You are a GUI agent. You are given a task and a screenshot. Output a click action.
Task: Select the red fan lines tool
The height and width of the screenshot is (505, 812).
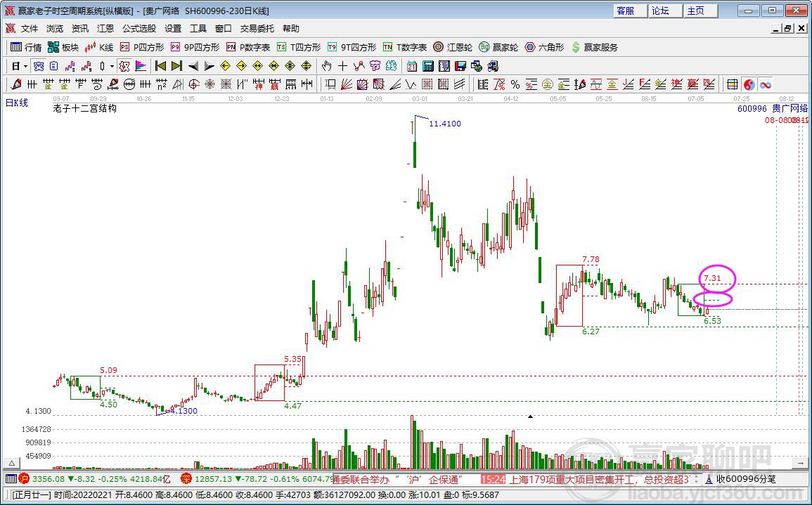tap(347, 84)
